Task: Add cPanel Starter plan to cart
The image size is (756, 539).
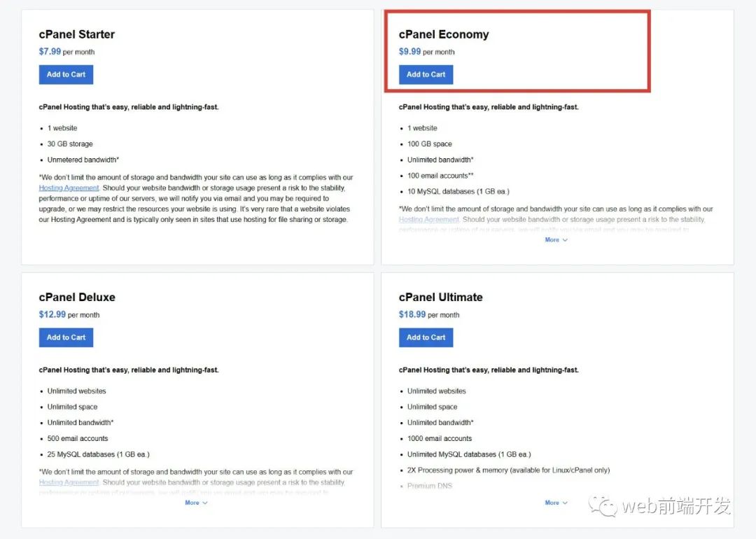Action: click(x=66, y=75)
